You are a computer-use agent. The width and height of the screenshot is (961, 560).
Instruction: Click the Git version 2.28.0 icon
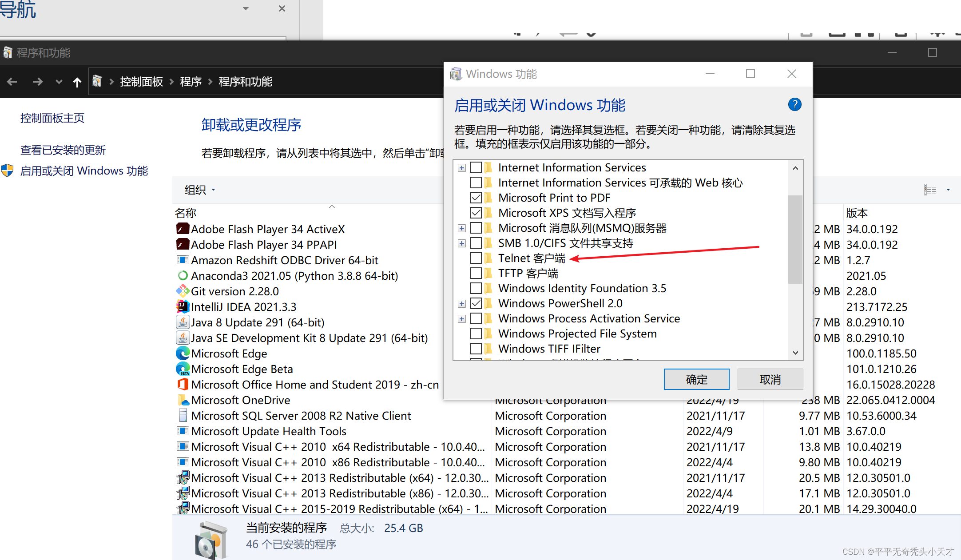click(x=183, y=291)
